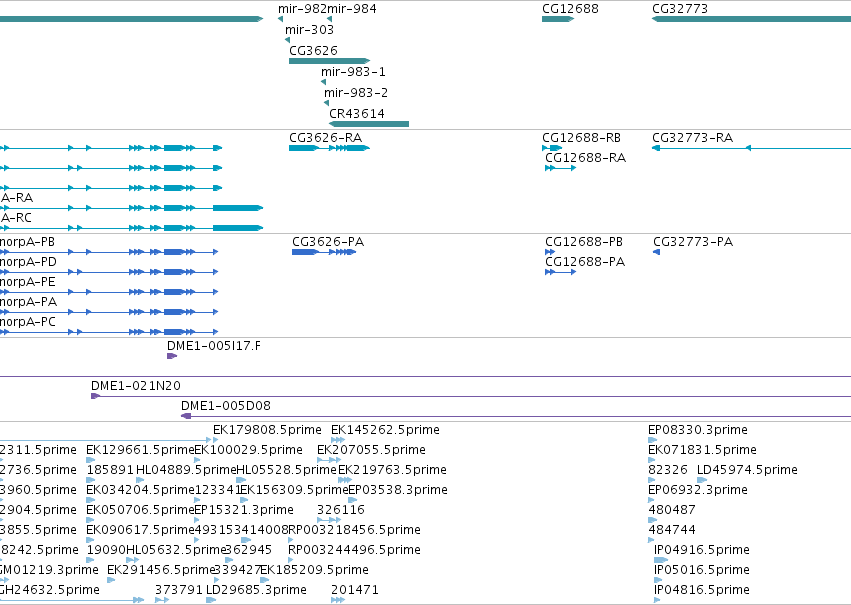Image resolution: width=851 pixels, height=605 pixels.
Task: Open the CG12688 gene label
Action: tap(570, 9)
